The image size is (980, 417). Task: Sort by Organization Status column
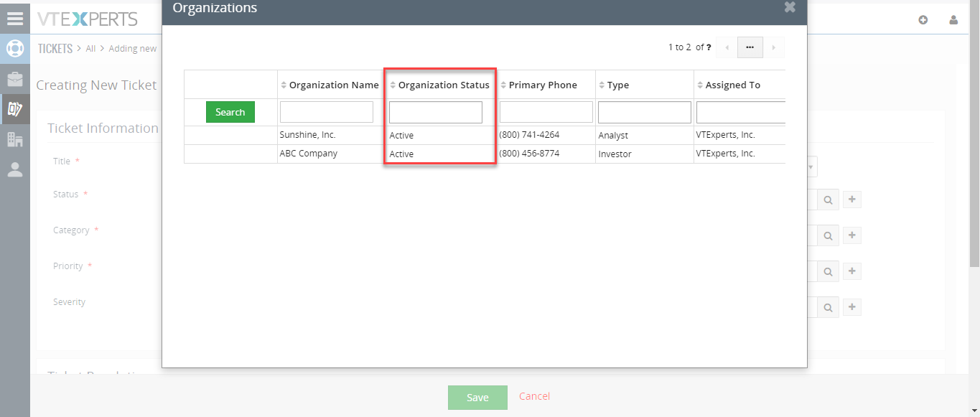pos(439,85)
